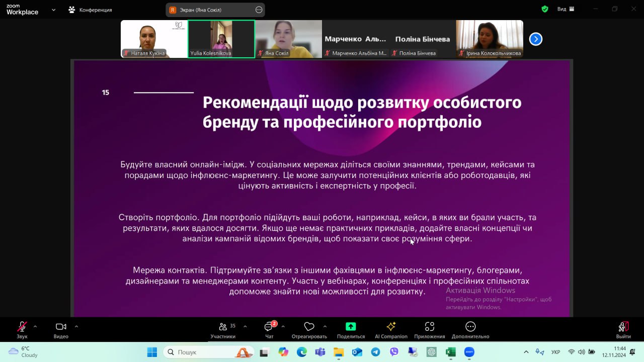644x362 pixels.
Task: Click the green Поделиться share screen icon
Action: point(351,327)
